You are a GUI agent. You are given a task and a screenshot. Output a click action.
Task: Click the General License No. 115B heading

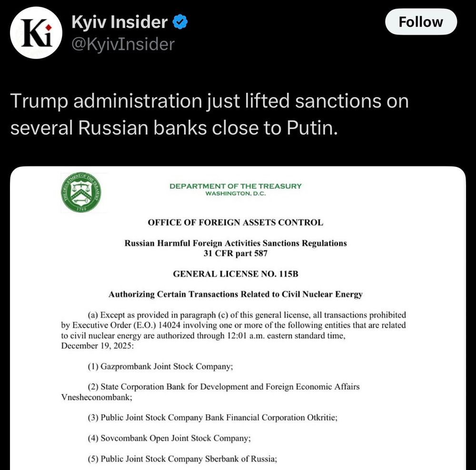[236, 274]
